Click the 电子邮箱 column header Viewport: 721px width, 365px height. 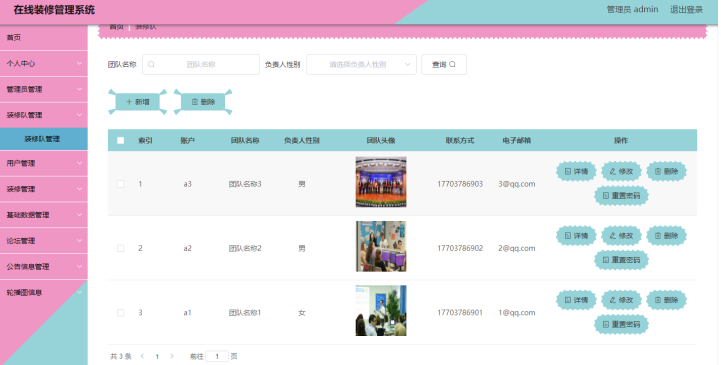tap(517, 141)
